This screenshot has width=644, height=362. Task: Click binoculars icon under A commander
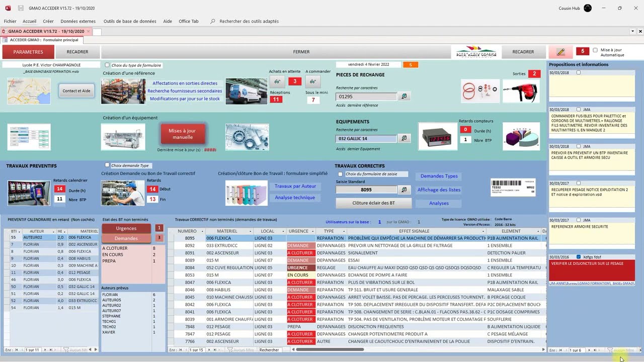pos(312,81)
